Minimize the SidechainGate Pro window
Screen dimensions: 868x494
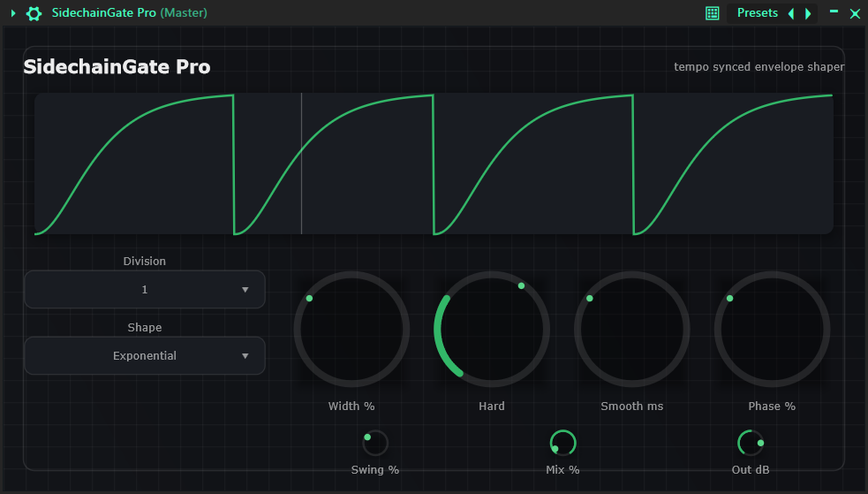(x=834, y=11)
